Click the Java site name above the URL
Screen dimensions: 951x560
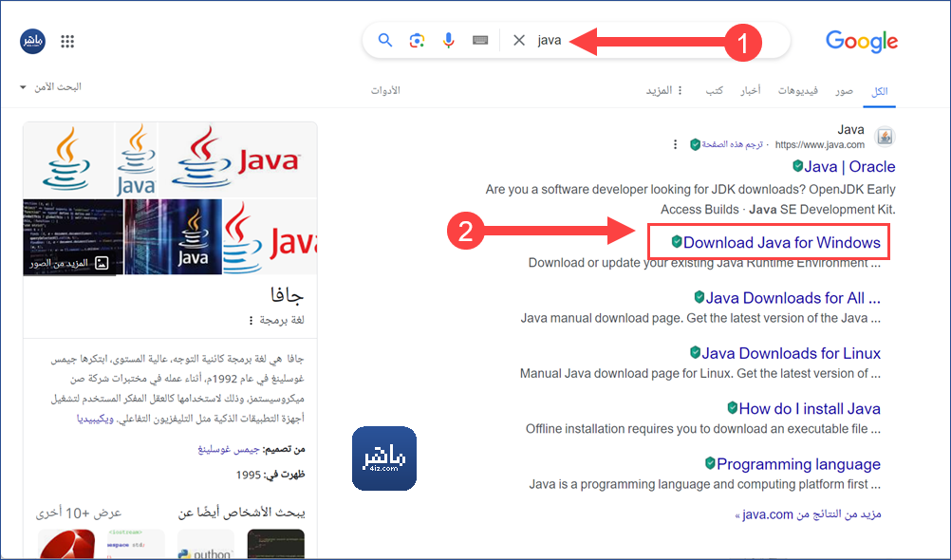pos(850,129)
